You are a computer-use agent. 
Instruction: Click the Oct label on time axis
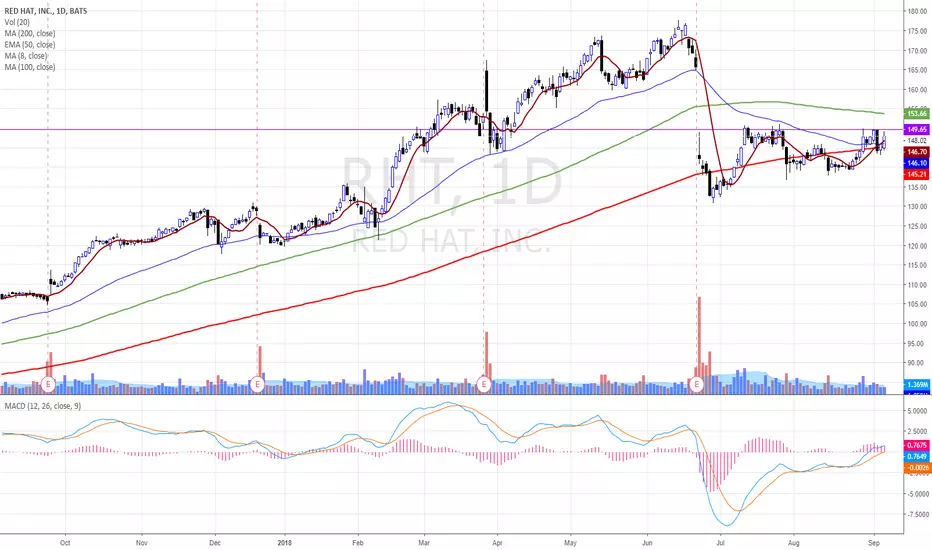click(x=65, y=543)
